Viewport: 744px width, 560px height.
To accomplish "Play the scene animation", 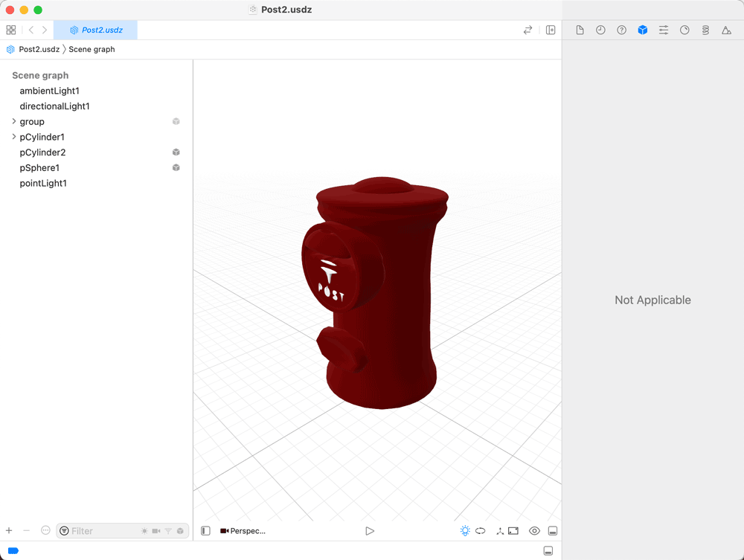I will coord(370,531).
